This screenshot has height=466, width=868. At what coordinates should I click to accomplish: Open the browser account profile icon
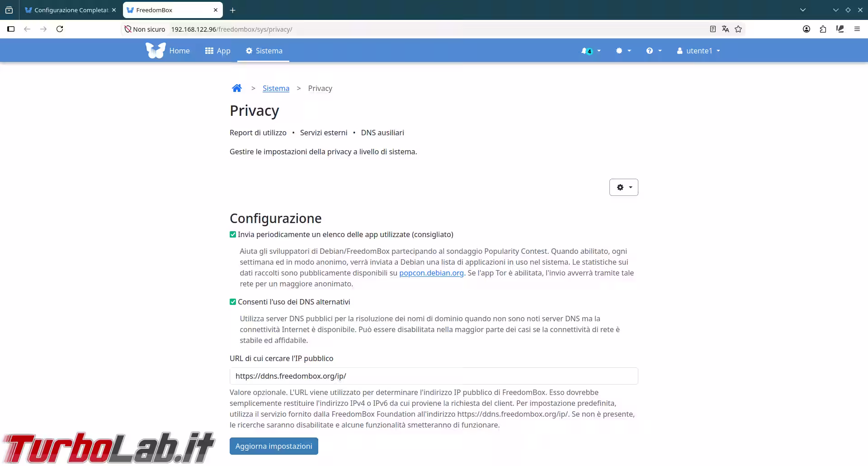[x=807, y=29]
